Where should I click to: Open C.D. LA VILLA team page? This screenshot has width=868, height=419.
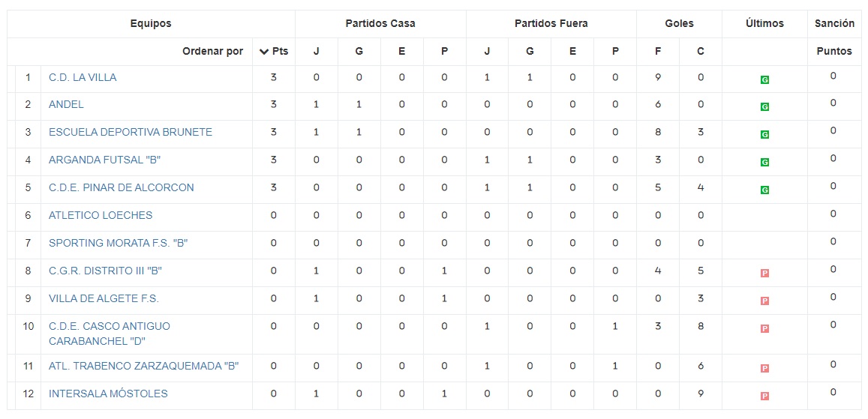[83, 77]
